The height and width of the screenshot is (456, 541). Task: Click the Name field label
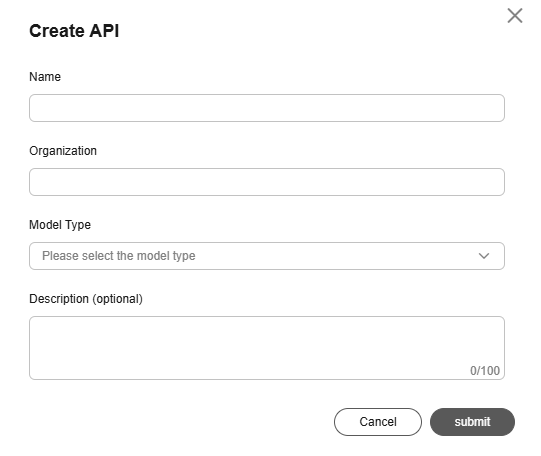45,77
